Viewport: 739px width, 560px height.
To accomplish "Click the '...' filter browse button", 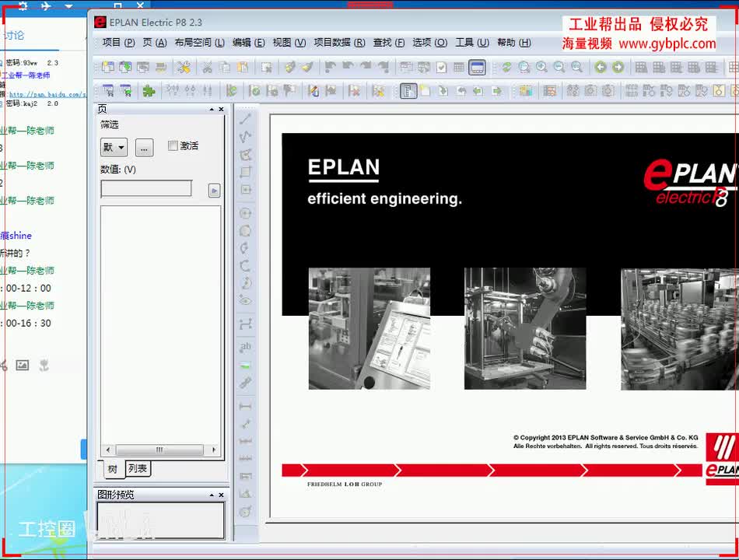I will (x=144, y=148).
